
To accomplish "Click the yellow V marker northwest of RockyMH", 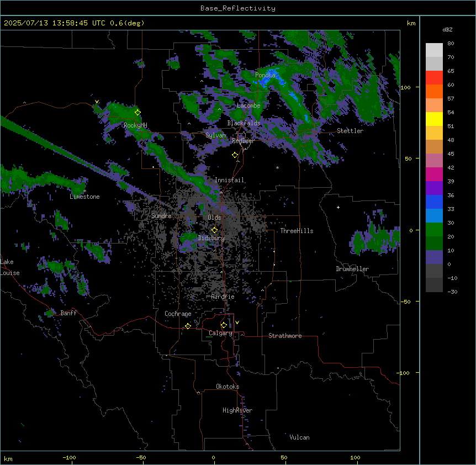I will pyautogui.click(x=97, y=102).
